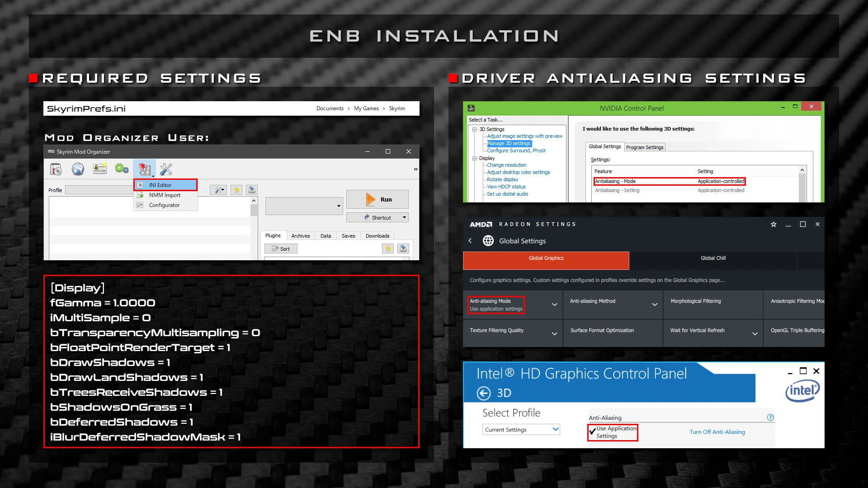Click the NMM Import menu icon
The height and width of the screenshot is (488, 868).
point(140,195)
